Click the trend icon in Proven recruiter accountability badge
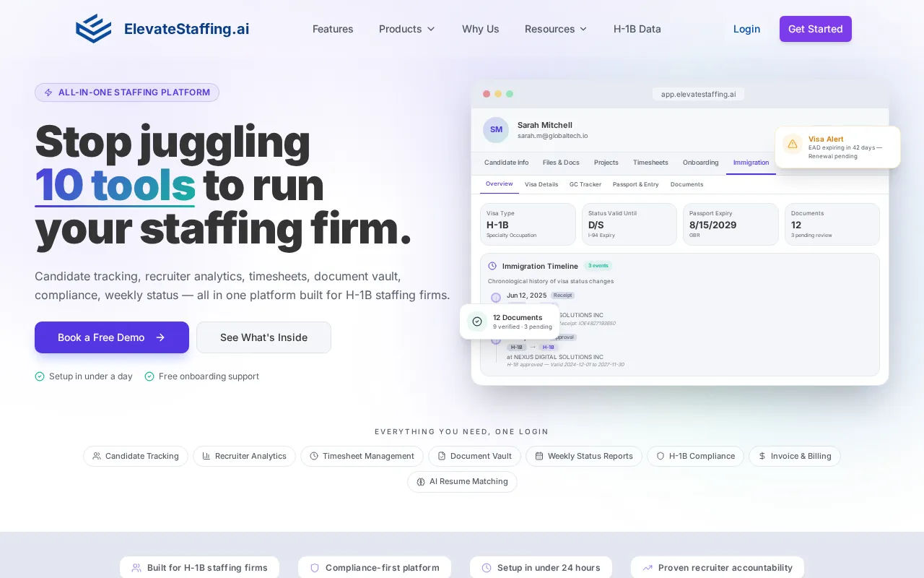Viewport: 924px width, 578px height. (x=648, y=568)
